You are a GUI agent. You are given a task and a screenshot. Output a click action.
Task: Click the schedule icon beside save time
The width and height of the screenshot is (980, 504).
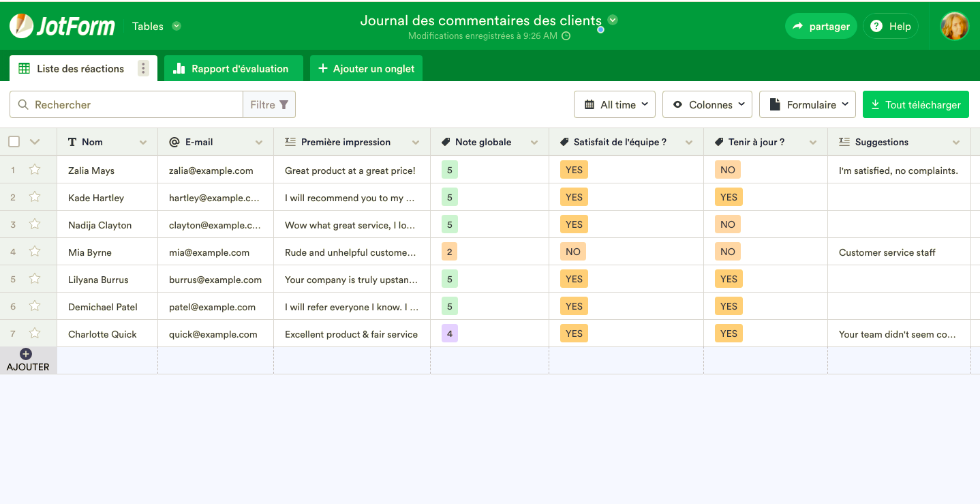[566, 36]
